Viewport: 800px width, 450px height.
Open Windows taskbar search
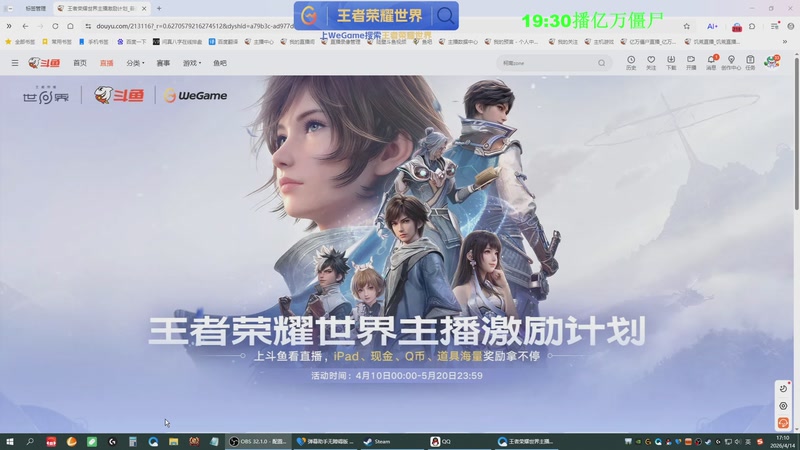[30, 442]
